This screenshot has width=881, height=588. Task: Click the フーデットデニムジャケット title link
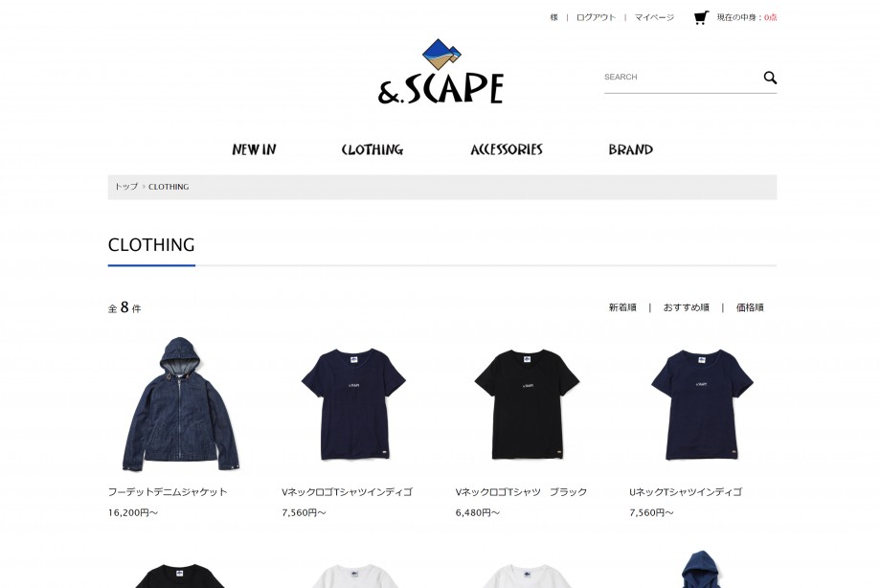[x=168, y=492]
